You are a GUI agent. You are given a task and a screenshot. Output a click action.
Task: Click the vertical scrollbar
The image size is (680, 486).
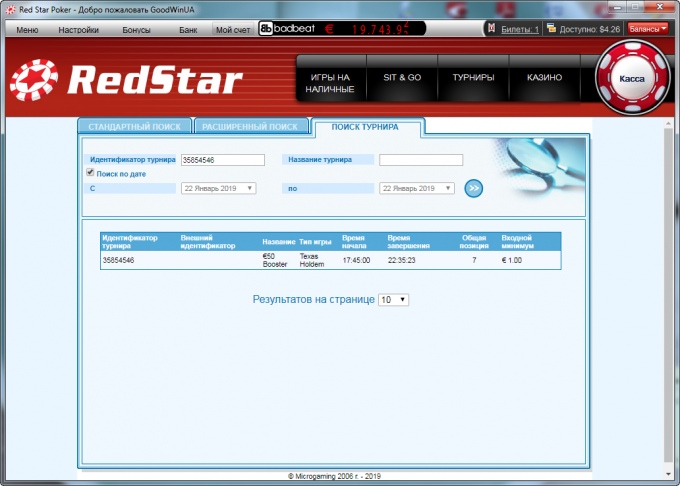point(668,295)
